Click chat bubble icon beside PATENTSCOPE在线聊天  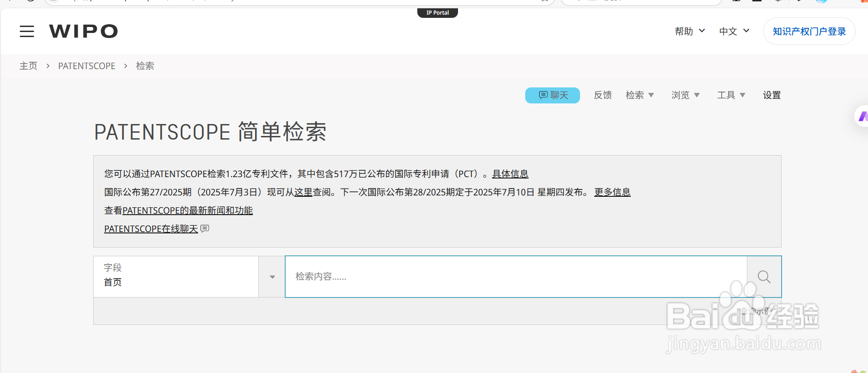[205, 228]
